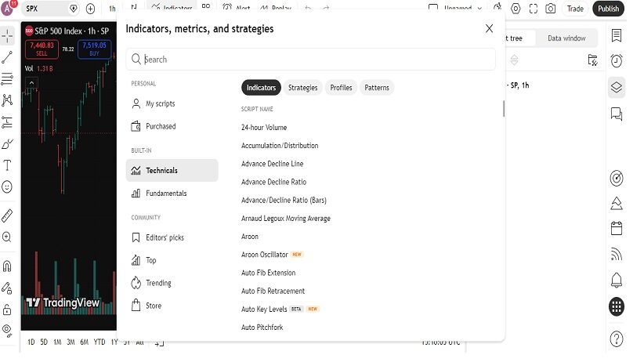Focus the indicator Search field

310,60
